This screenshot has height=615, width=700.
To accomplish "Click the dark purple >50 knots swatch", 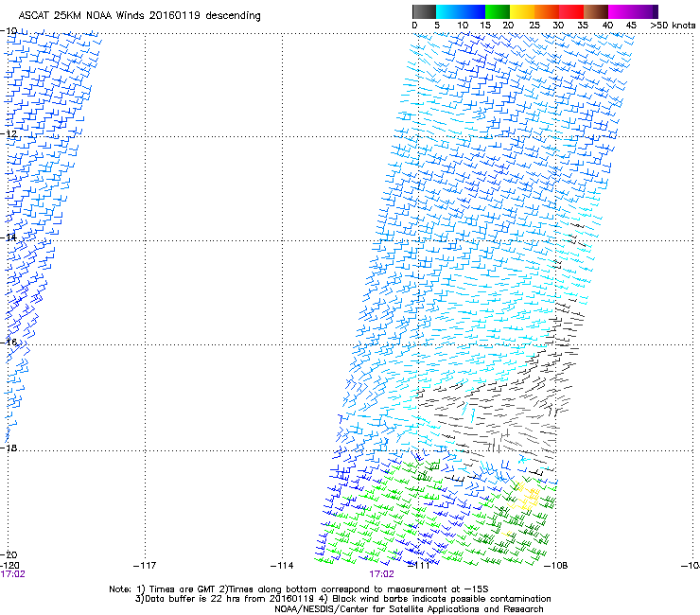I will pos(655,11).
